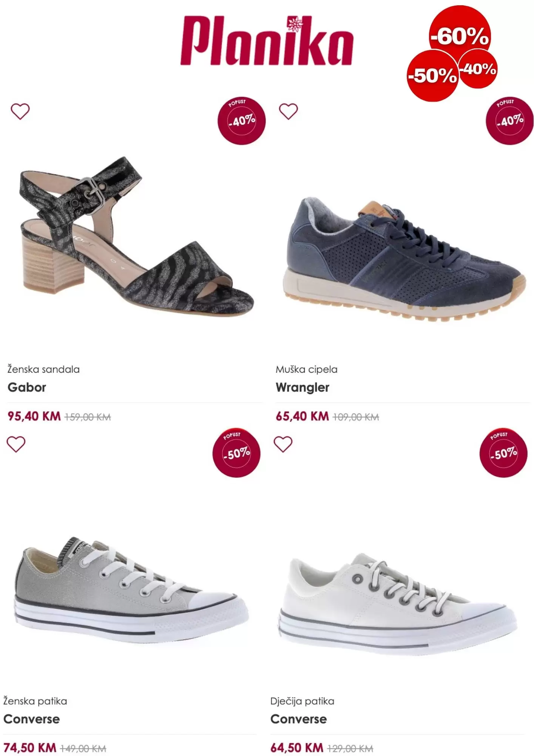Click Popust -50% badge on white Converse
This screenshot has height=756, width=534.
click(503, 453)
